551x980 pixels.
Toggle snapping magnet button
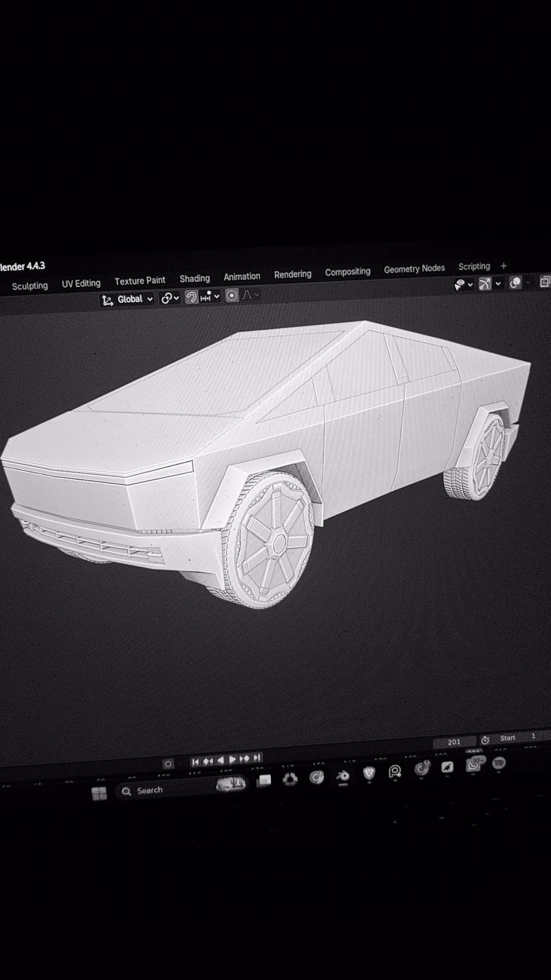tap(191, 297)
